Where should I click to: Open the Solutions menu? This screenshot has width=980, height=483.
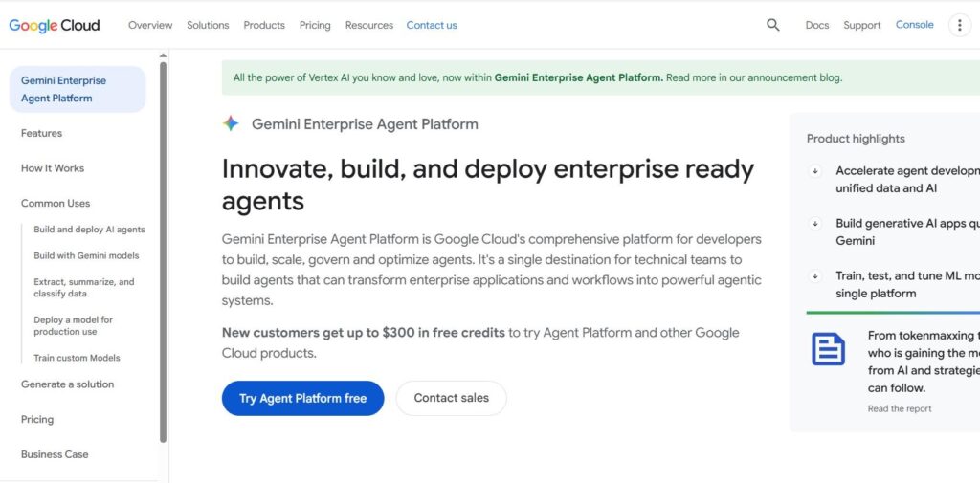(208, 25)
